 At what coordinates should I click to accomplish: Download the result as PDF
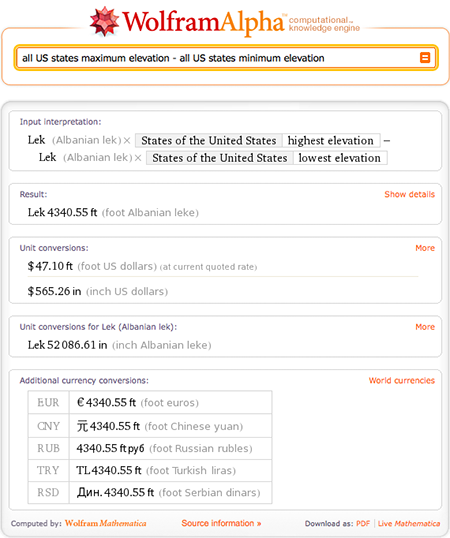click(363, 524)
